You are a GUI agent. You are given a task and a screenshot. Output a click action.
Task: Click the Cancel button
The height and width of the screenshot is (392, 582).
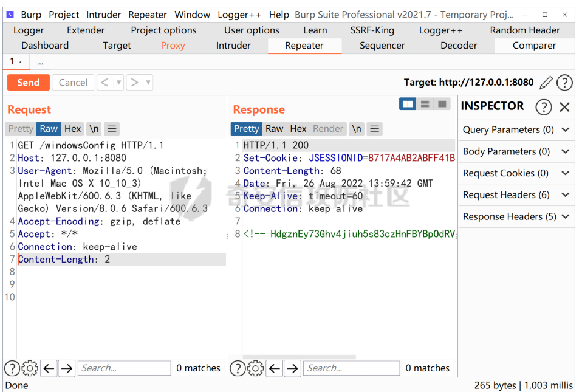(x=73, y=83)
